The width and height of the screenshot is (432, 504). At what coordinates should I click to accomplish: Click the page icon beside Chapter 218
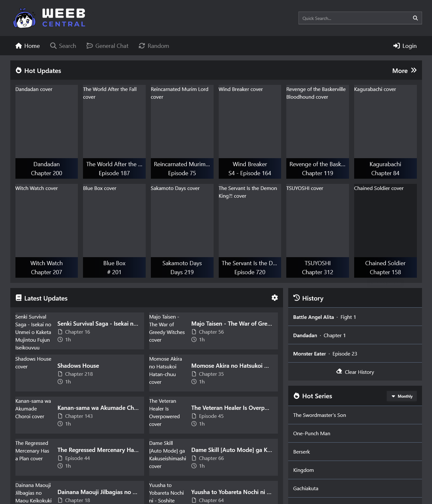click(x=60, y=374)
